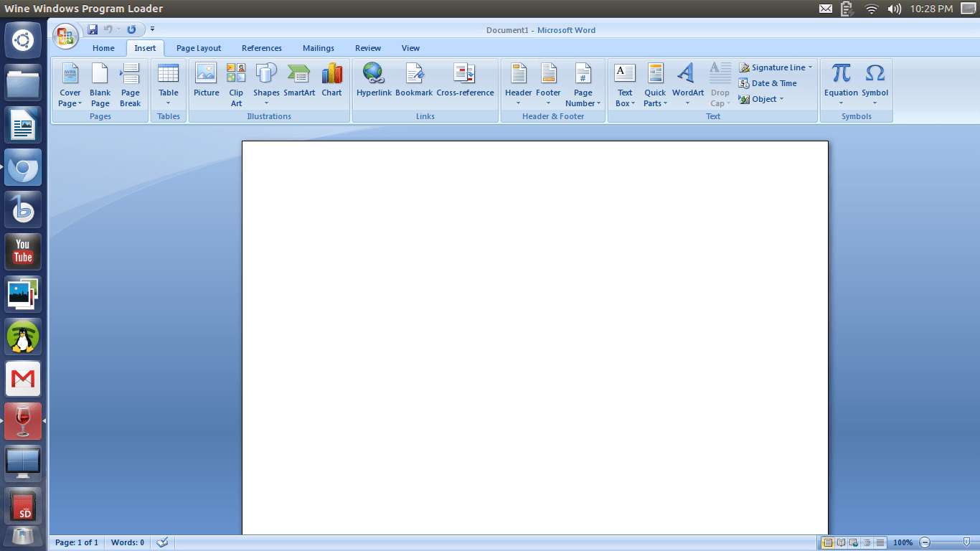Switch to Print Layout view
The height and width of the screenshot is (551, 980).
[x=827, y=542]
